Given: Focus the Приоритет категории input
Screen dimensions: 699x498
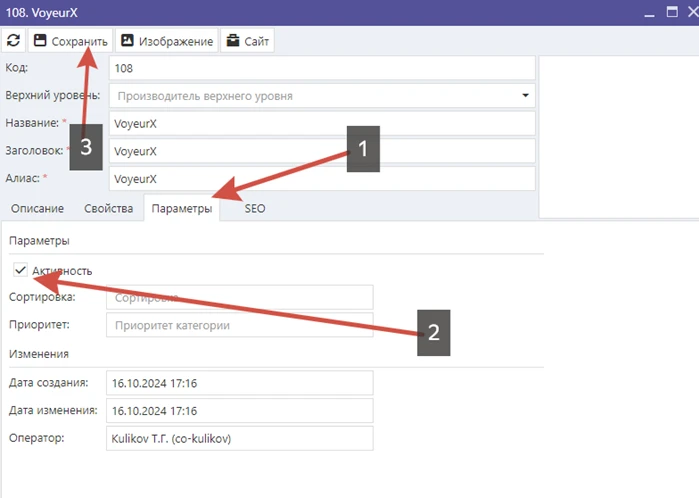Looking at the screenshot, I should click(x=238, y=325).
